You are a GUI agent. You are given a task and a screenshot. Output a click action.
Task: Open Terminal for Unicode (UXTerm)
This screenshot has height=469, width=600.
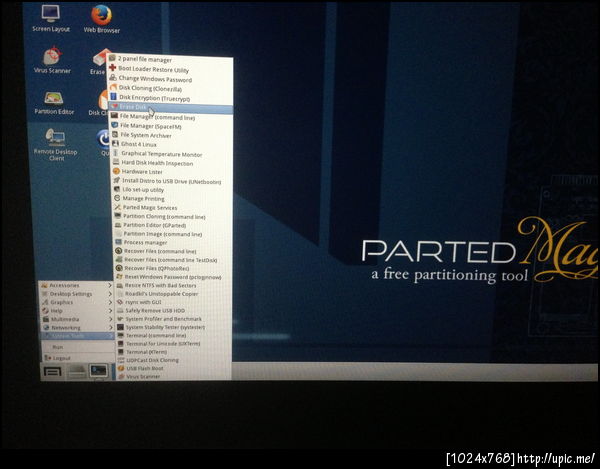(x=174, y=344)
